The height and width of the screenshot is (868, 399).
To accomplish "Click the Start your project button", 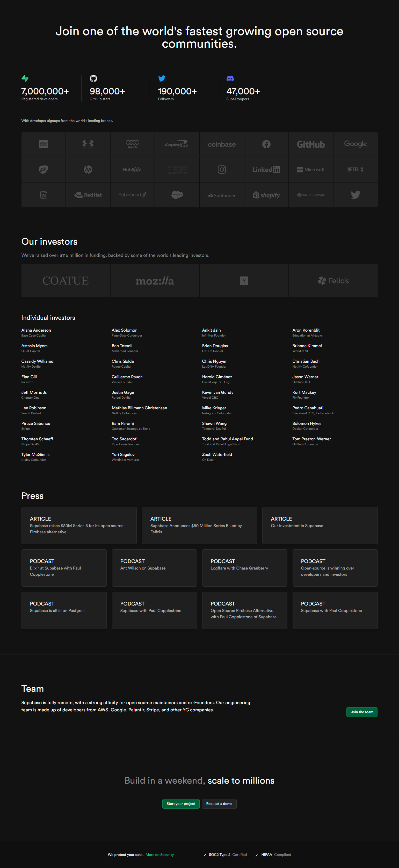I will tap(181, 804).
